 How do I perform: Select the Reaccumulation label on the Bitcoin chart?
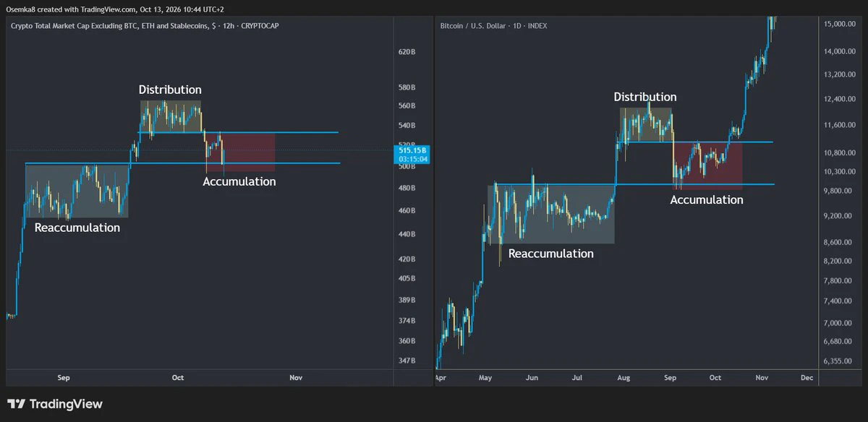551,254
